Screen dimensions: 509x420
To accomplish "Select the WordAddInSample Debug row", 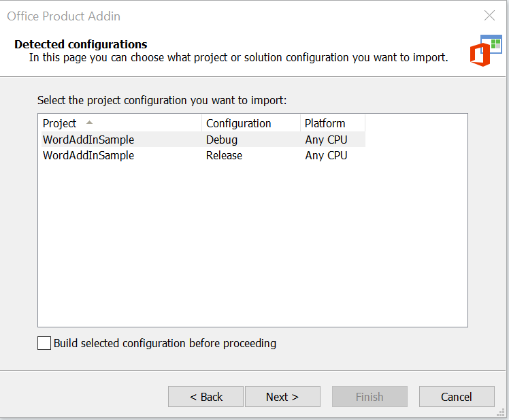I will click(203, 140).
